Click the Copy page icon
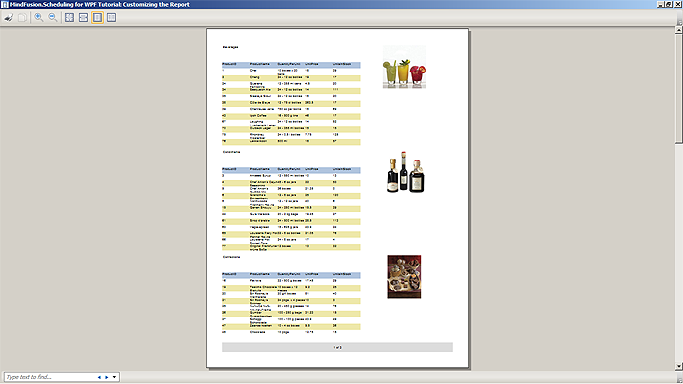Image resolution: width=683 pixels, height=384 pixels. [22, 18]
